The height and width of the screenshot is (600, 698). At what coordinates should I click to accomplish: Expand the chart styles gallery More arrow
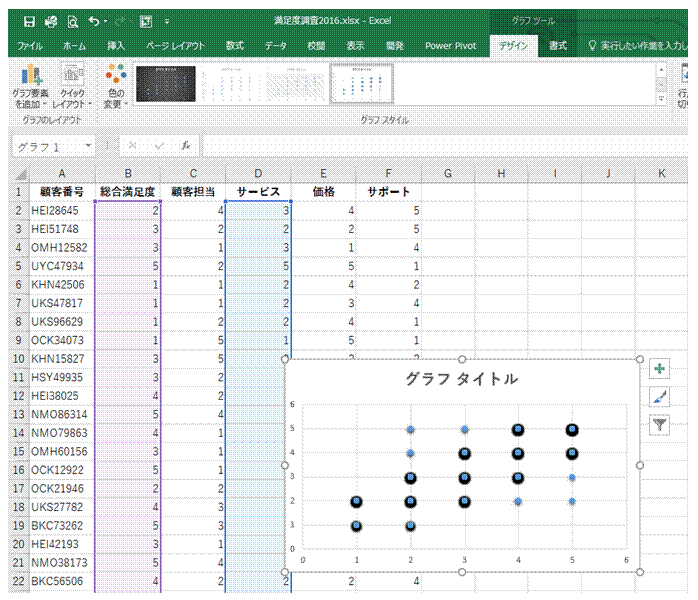(x=661, y=98)
